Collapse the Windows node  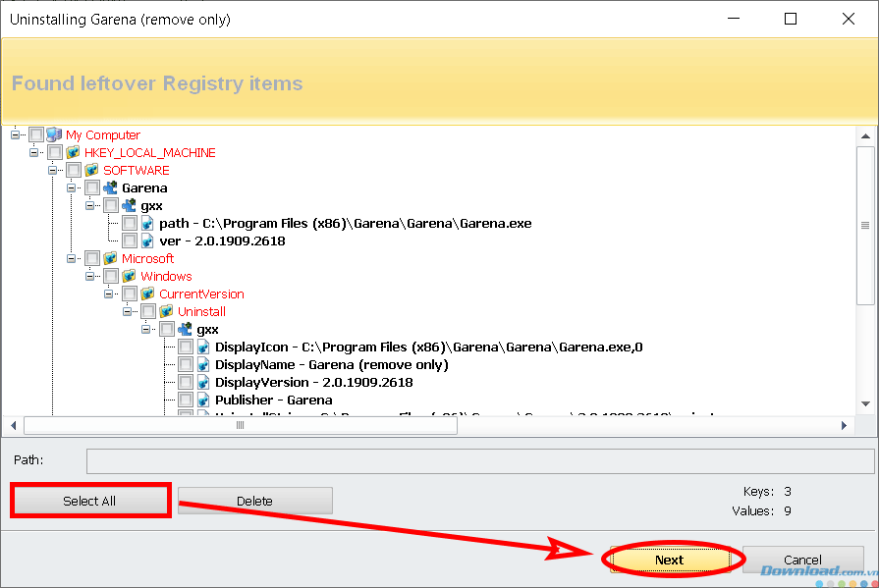(x=89, y=276)
